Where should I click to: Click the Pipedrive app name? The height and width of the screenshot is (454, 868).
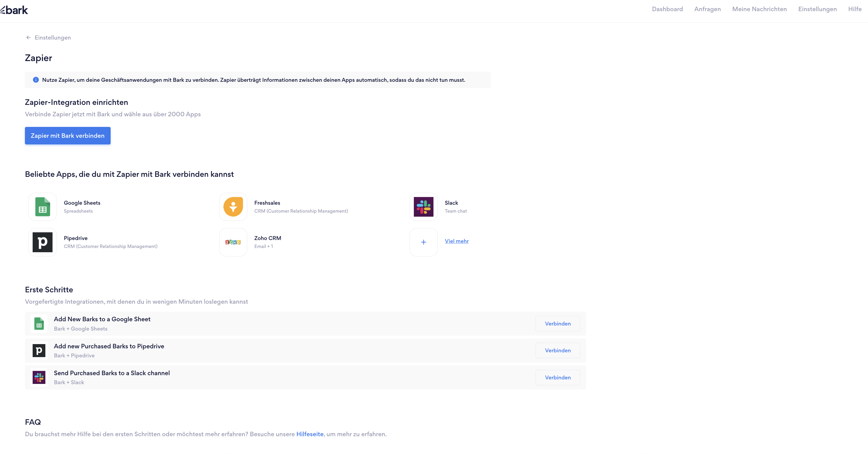point(76,238)
